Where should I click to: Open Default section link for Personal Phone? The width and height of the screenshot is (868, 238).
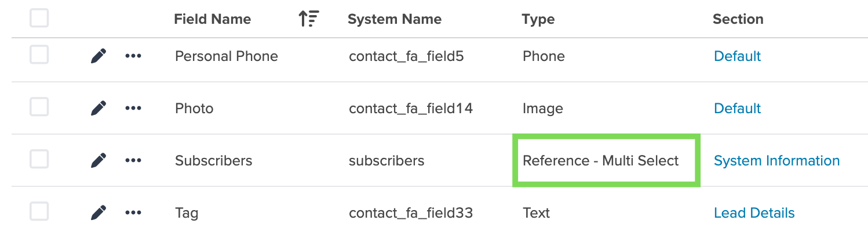[737, 56]
